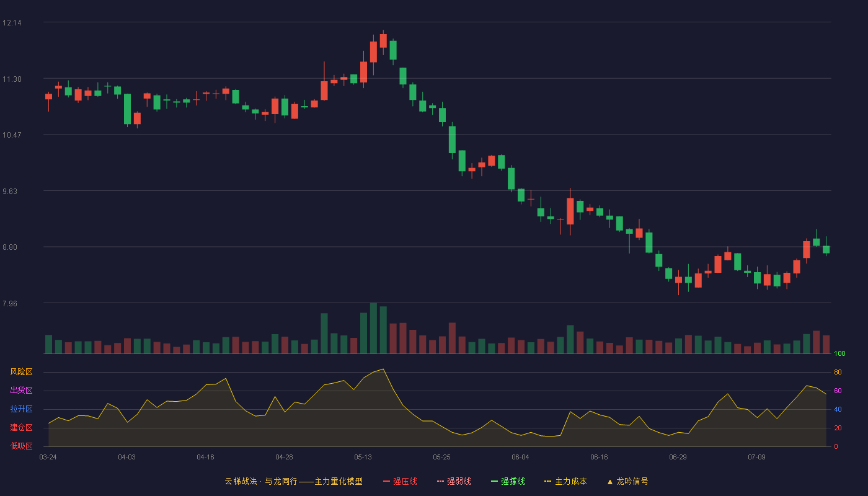Click the red 强压线 legend line icon
868x496 pixels.
coord(386,481)
